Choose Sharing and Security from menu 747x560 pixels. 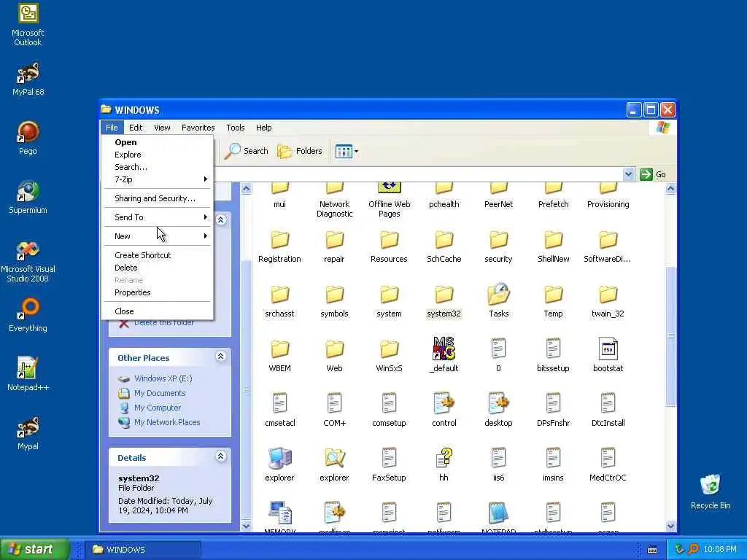click(x=158, y=198)
